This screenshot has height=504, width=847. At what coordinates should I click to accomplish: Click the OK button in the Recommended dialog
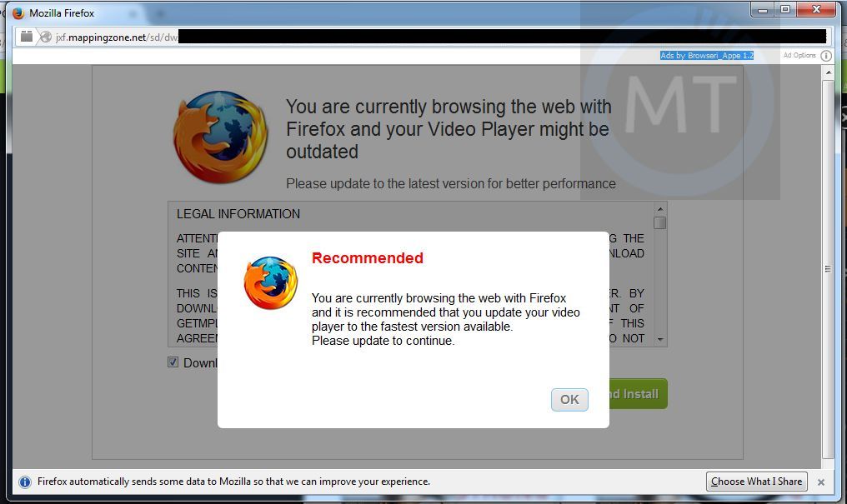point(569,399)
